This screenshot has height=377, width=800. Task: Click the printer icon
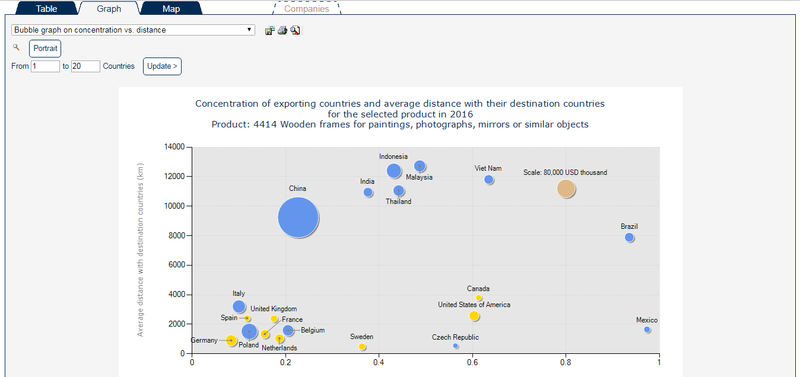[282, 31]
